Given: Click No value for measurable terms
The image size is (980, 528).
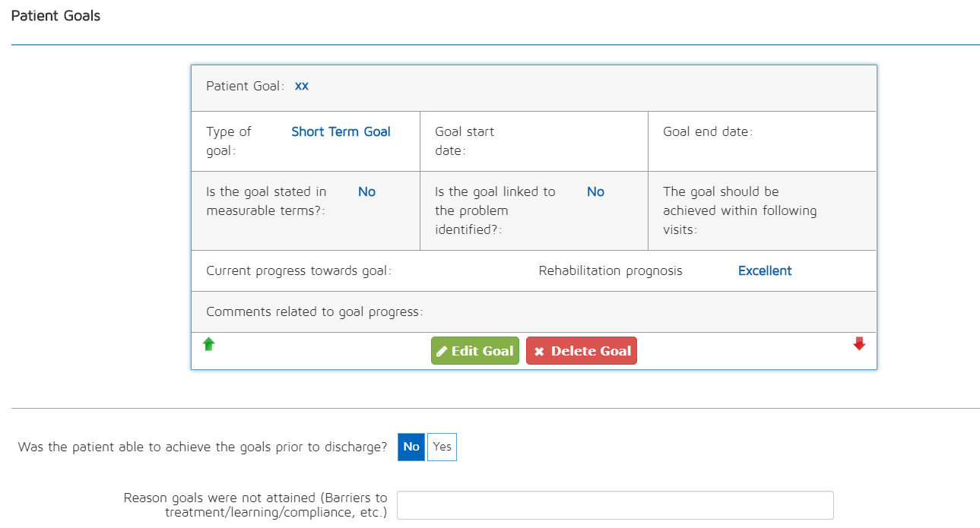Looking at the screenshot, I should tap(366, 191).
